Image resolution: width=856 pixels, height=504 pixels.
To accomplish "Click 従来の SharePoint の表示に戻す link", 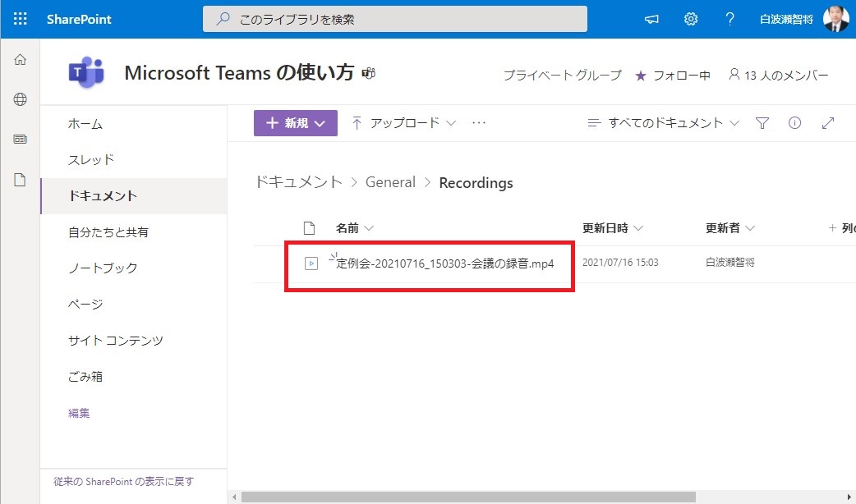I will pyautogui.click(x=123, y=482).
